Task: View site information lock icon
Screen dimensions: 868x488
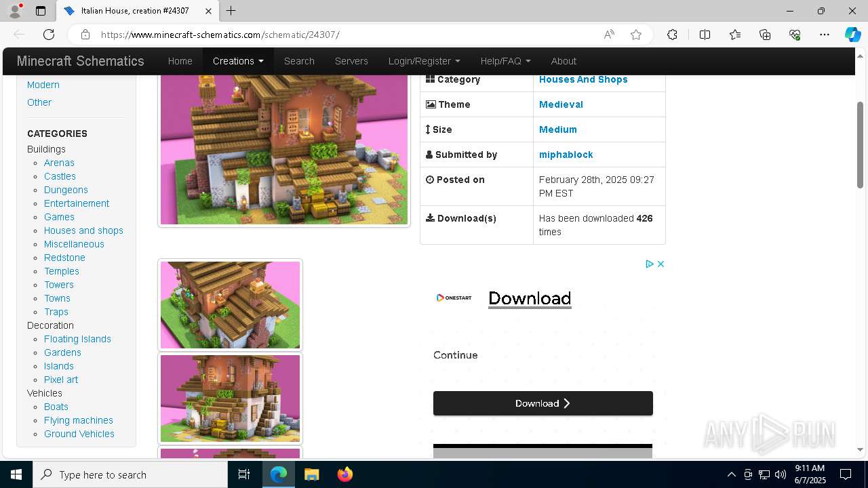Action: [85, 35]
